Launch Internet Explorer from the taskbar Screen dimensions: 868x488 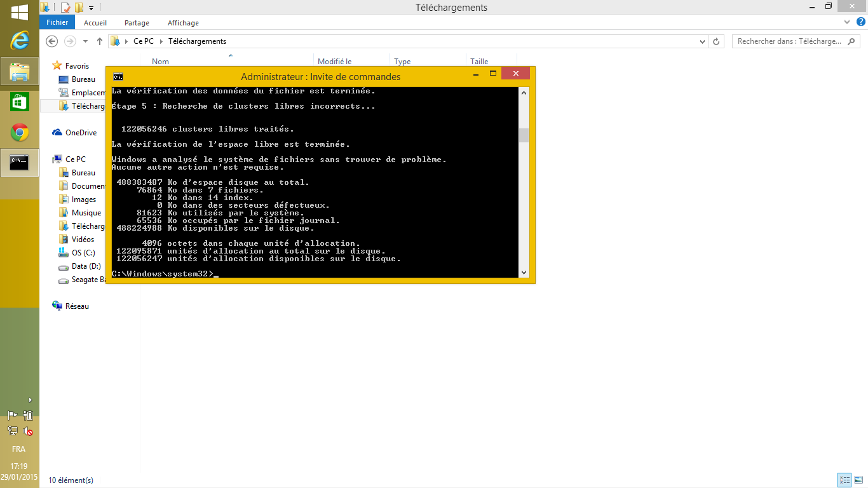pyautogui.click(x=20, y=41)
